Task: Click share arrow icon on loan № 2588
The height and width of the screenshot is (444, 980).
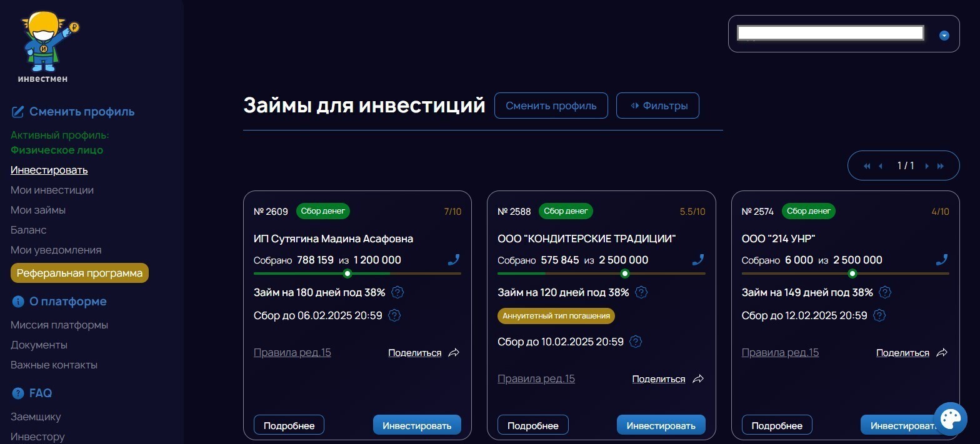Action: (699, 379)
